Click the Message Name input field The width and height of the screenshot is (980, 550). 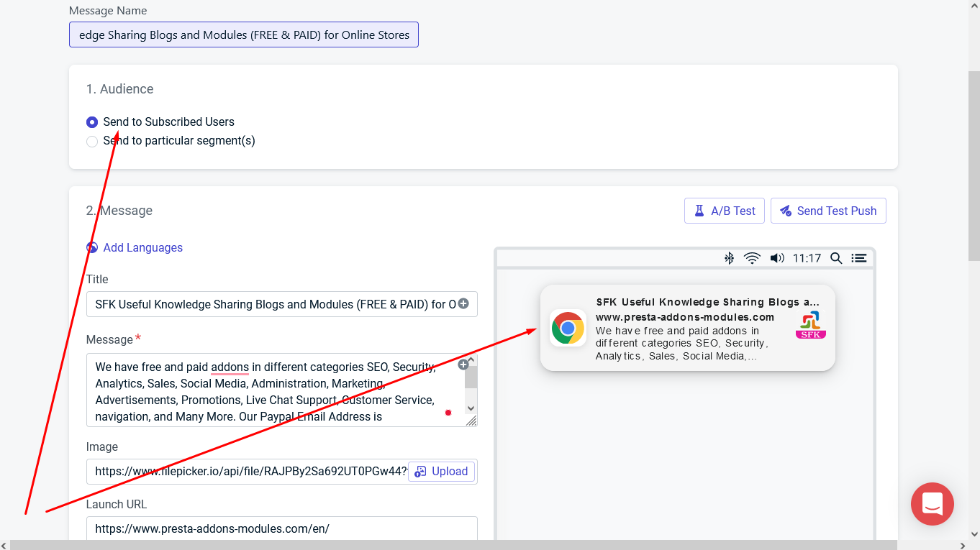click(x=244, y=35)
